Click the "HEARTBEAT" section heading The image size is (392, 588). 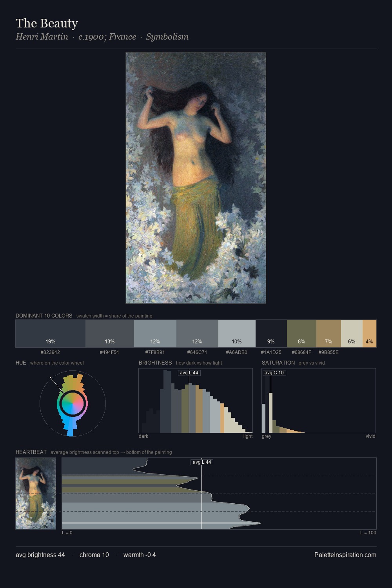point(31,452)
